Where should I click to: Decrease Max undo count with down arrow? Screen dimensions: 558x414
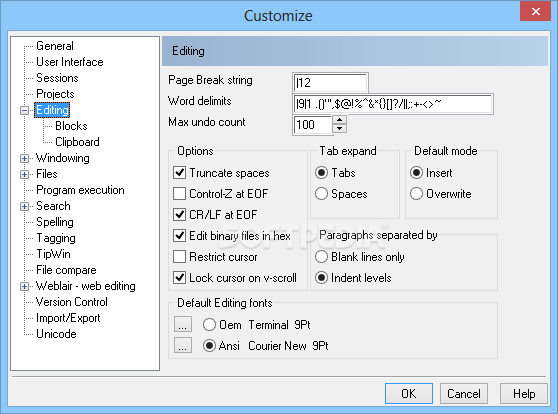(x=339, y=128)
